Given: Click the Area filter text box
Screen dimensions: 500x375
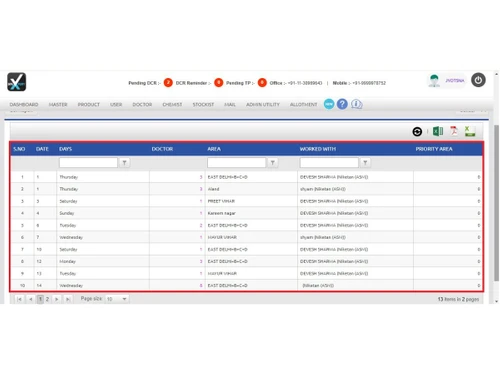Looking at the screenshot, I should (x=237, y=163).
